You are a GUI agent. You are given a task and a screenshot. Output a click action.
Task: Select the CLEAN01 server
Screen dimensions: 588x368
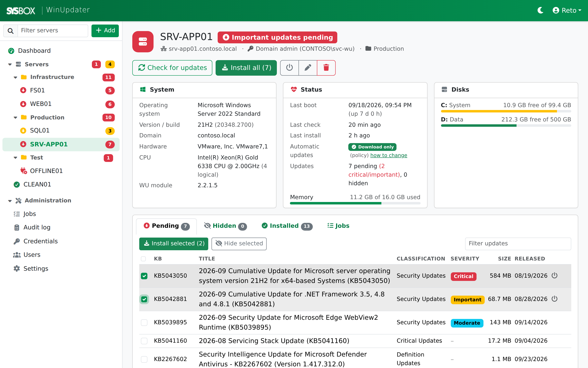coord(61,184)
